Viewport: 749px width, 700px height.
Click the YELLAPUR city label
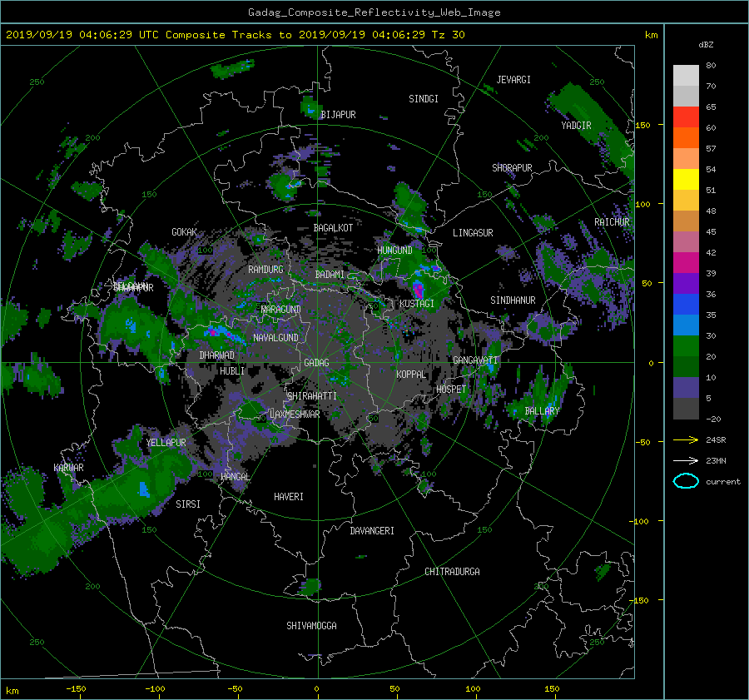tap(166, 443)
